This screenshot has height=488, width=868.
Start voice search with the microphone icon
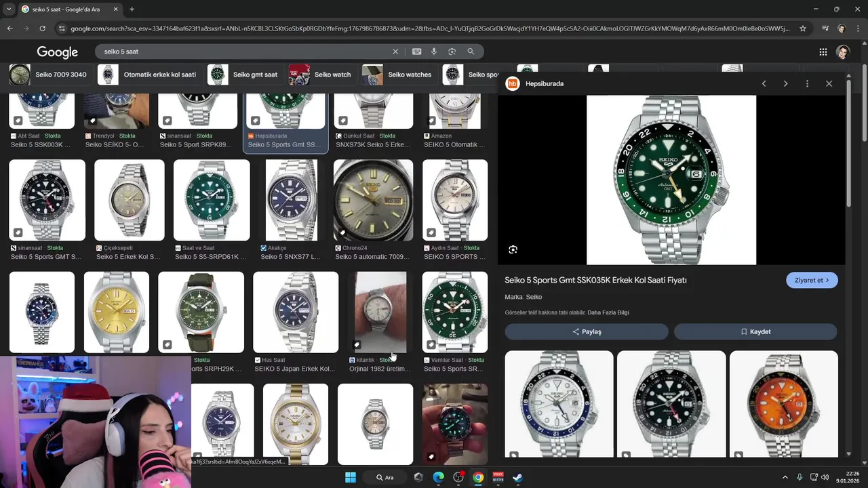pos(434,52)
